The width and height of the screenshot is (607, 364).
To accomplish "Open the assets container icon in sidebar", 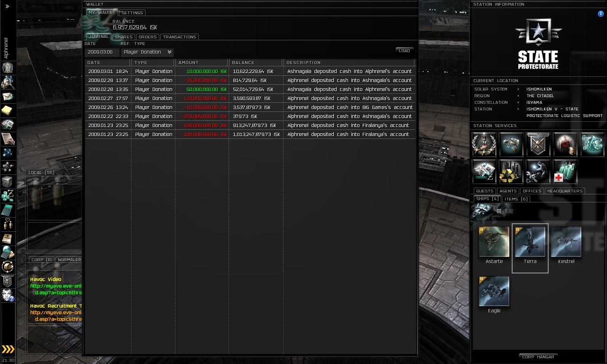I will [8, 182].
